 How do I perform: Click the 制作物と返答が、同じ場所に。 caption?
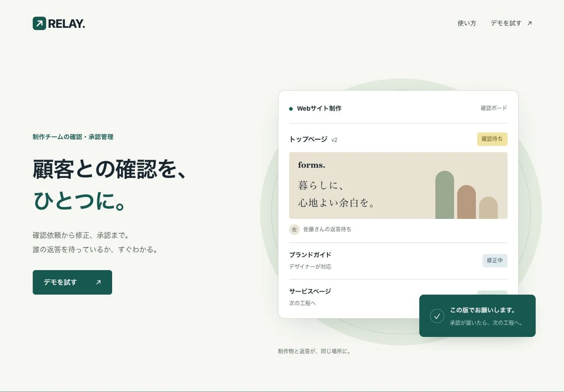pos(315,351)
